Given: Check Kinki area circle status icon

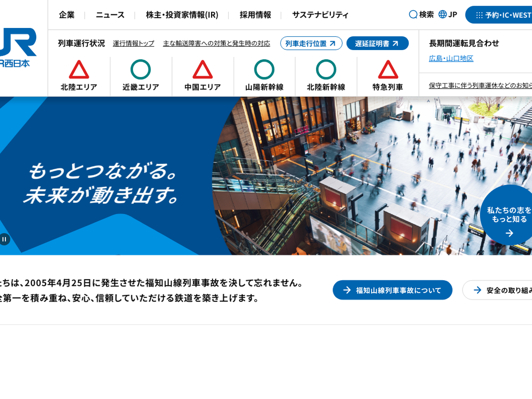Looking at the screenshot, I should pos(141,70).
